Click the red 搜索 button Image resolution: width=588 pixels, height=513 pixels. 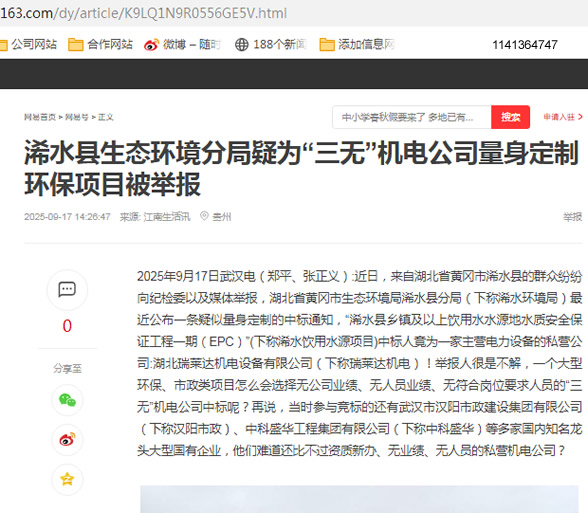pyautogui.click(x=510, y=117)
